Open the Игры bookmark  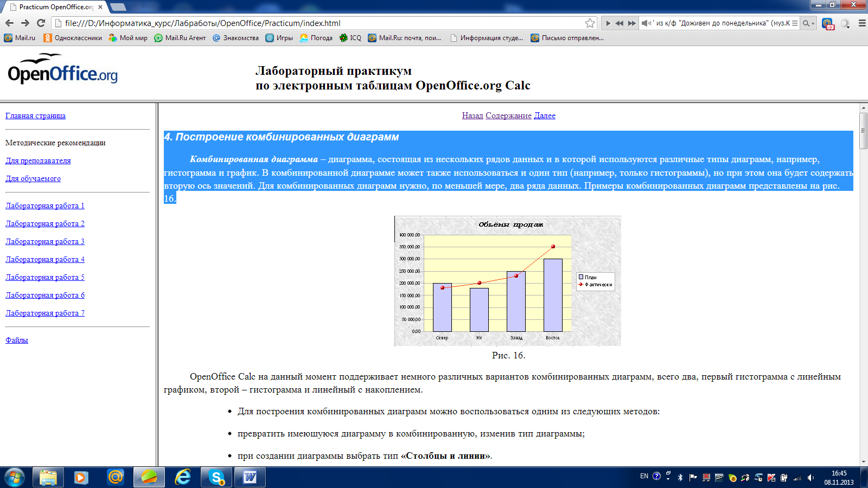click(279, 38)
